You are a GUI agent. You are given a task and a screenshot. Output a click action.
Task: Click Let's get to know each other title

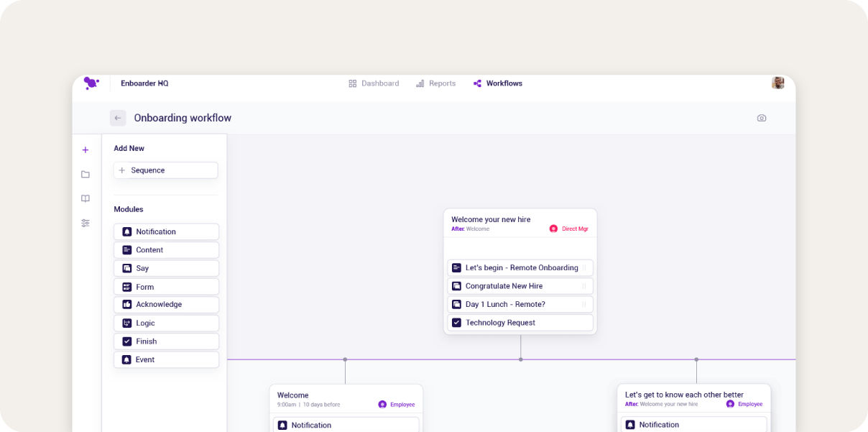pyautogui.click(x=684, y=395)
